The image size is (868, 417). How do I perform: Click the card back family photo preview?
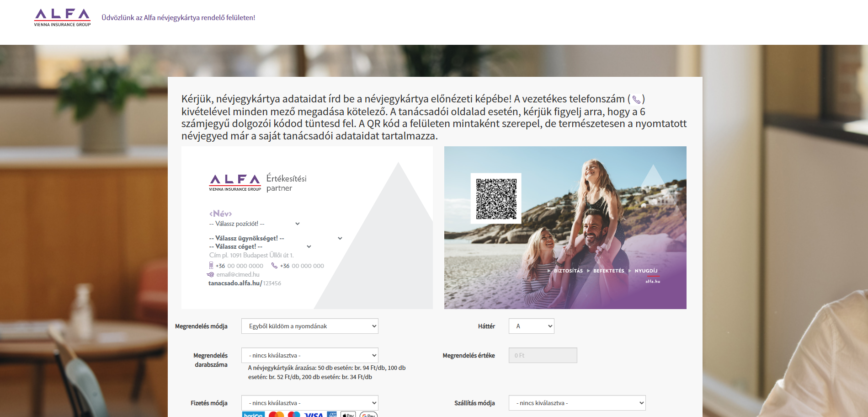coord(565,228)
